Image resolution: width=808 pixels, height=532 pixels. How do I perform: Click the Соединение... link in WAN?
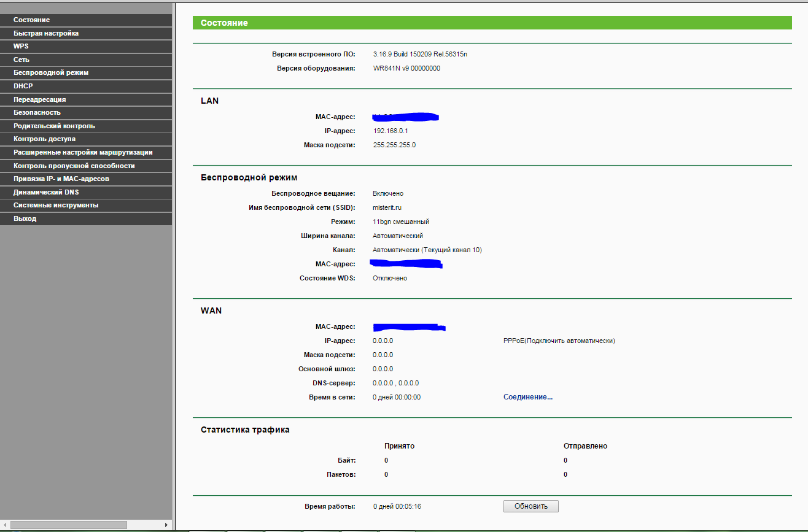(528, 397)
